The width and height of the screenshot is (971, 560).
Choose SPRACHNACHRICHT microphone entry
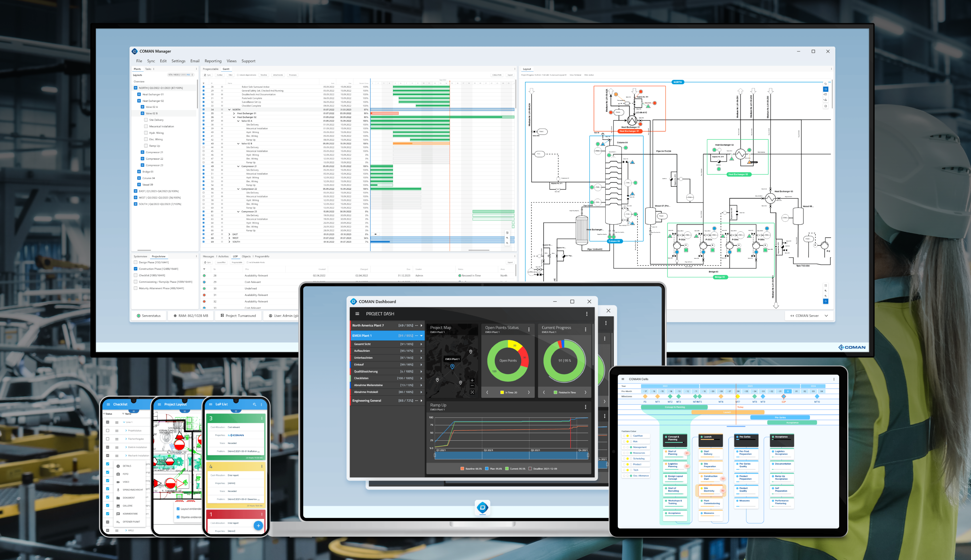click(130, 490)
